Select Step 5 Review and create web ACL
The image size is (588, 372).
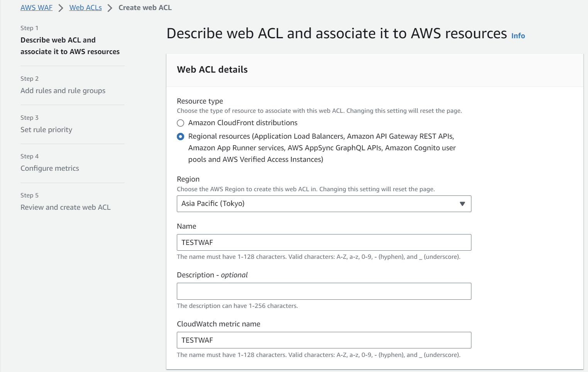[65, 207]
